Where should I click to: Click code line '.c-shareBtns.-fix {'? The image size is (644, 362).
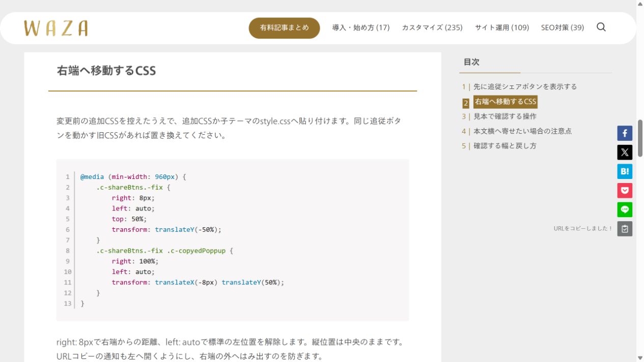[133, 188]
